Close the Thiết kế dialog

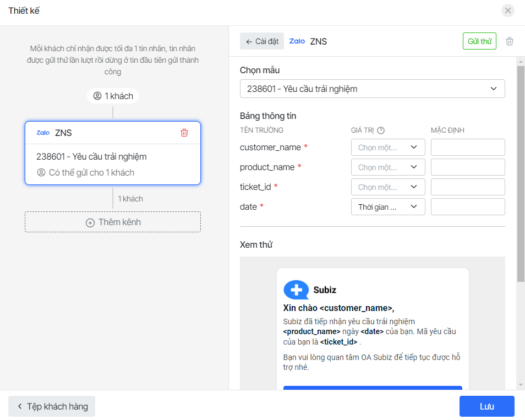point(508,10)
